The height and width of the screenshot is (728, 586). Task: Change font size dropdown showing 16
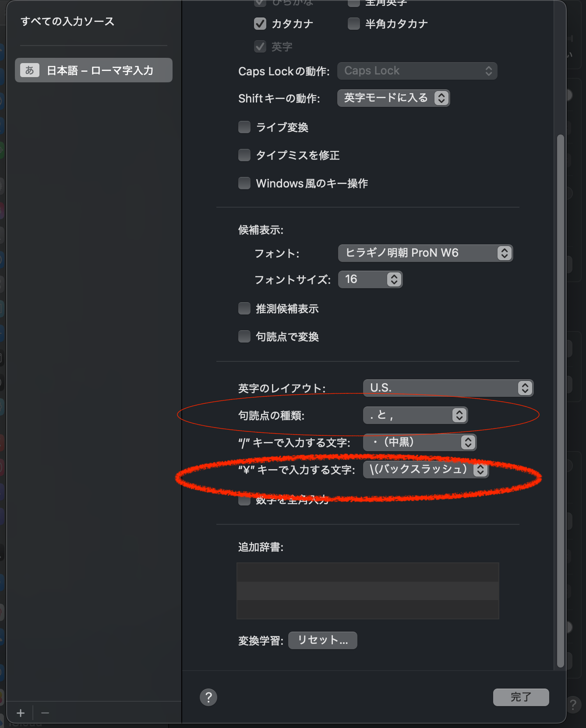point(370,279)
